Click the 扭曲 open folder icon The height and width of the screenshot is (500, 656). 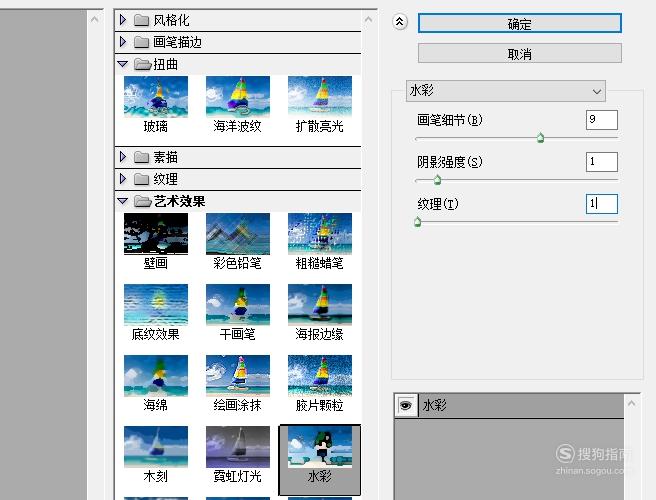point(142,64)
